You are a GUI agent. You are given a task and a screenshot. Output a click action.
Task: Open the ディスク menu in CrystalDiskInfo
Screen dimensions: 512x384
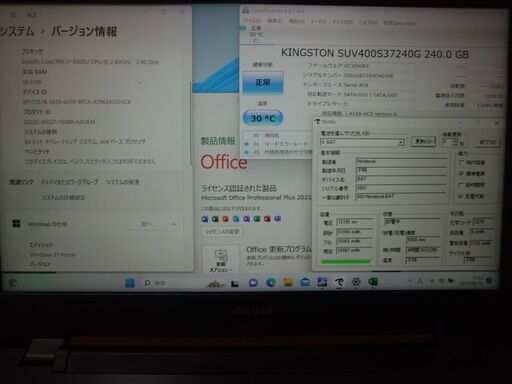pyautogui.click(x=343, y=22)
